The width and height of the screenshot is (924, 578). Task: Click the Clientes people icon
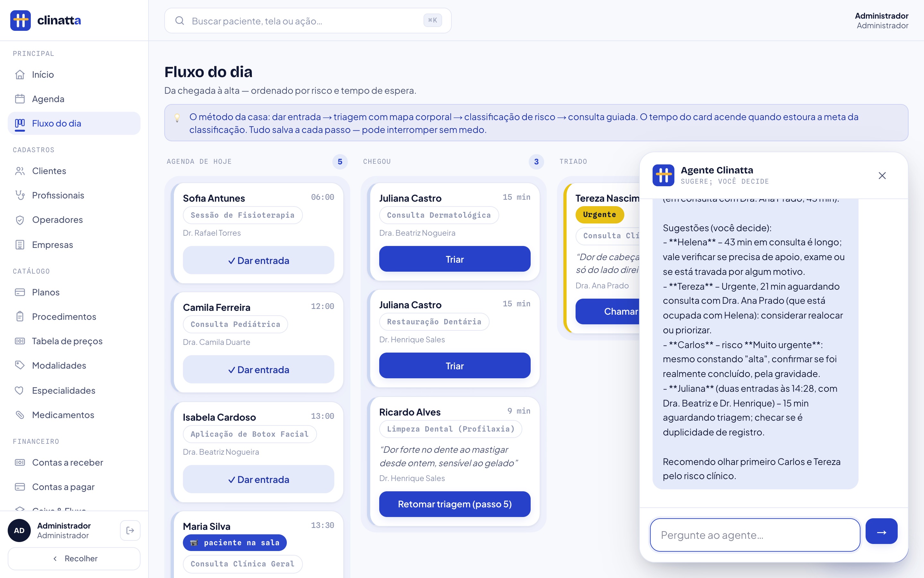(x=20, y=171)
